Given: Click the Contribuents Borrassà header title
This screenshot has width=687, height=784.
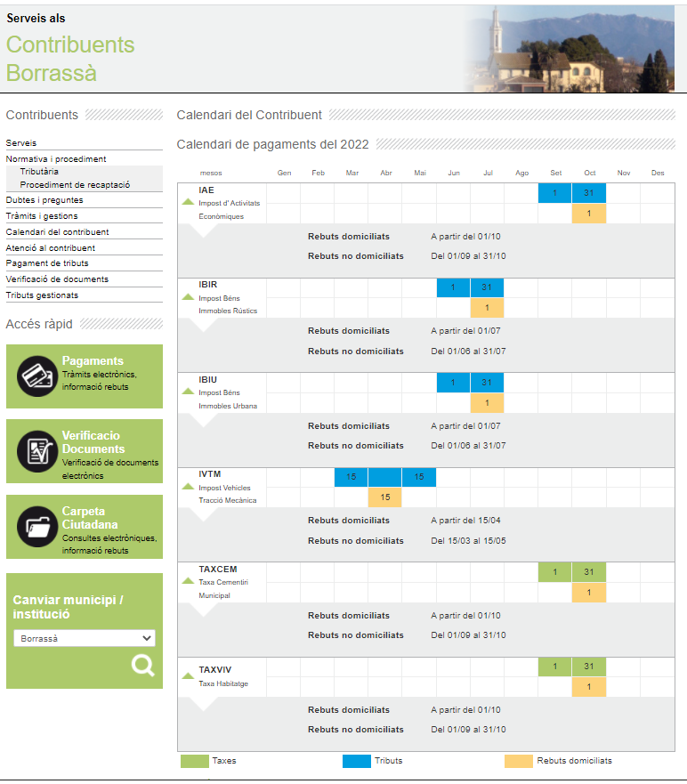Looking at the screenshot, I should [70, 59].
